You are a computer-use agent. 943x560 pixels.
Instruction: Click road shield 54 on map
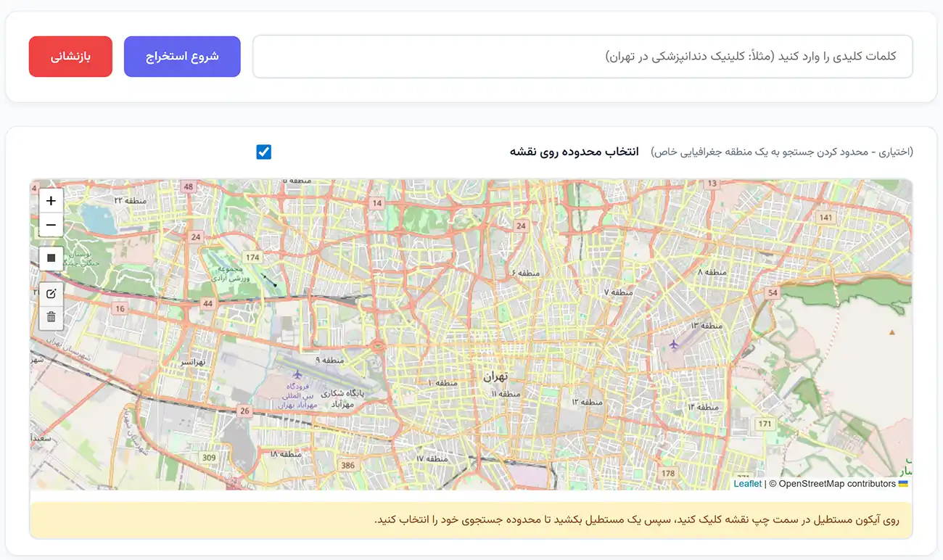(773, 293)
